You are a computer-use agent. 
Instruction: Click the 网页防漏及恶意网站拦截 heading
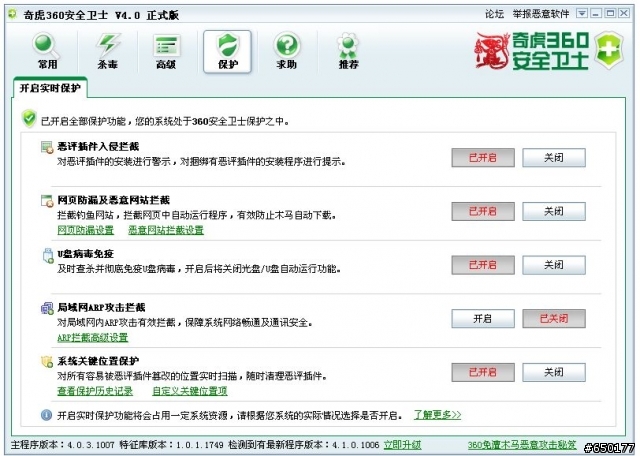tap(113, 200)
